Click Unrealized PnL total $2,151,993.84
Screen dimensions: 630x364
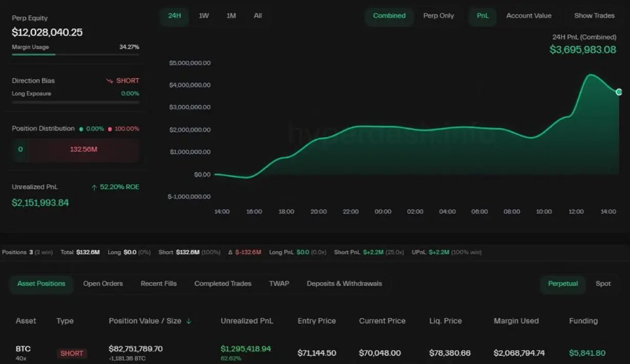[40, 203]
